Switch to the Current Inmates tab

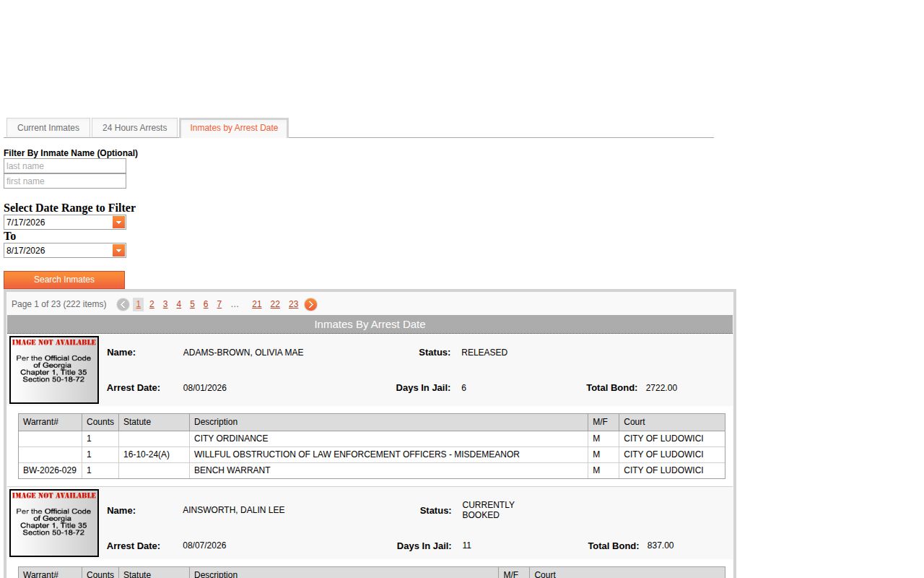click(x=48, y=128)
